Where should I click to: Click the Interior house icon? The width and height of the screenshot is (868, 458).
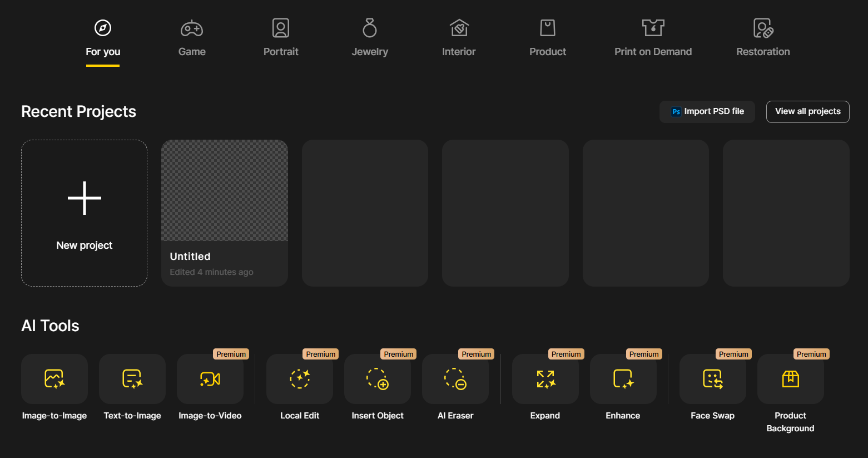click(459, 28)
